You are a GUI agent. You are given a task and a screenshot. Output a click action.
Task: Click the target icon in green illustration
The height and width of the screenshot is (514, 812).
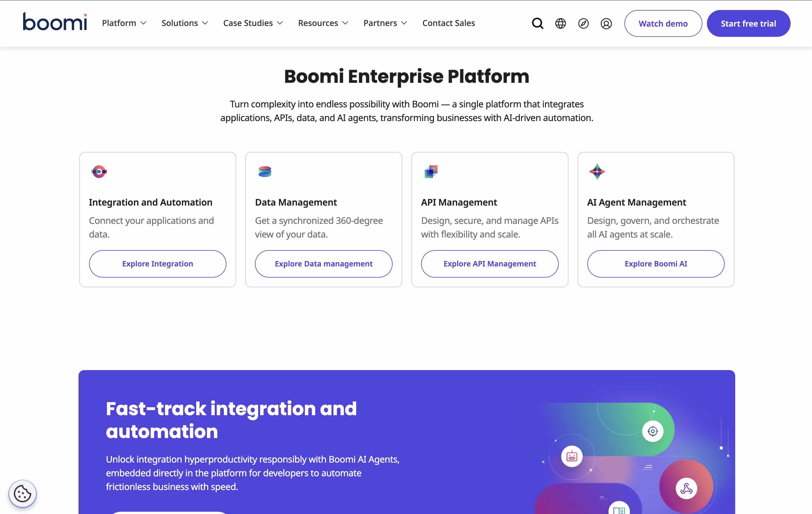pyautogui.click(x=652, y=431)
